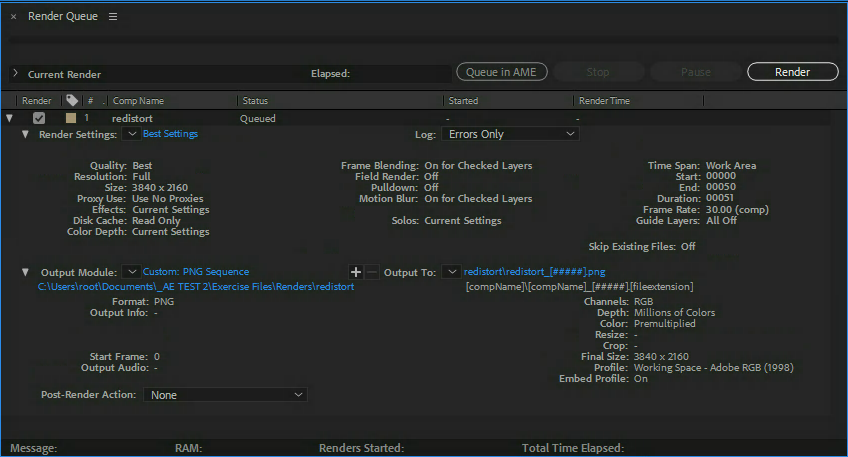
Task: Open the Best Settings link
Action: point(170,134)
